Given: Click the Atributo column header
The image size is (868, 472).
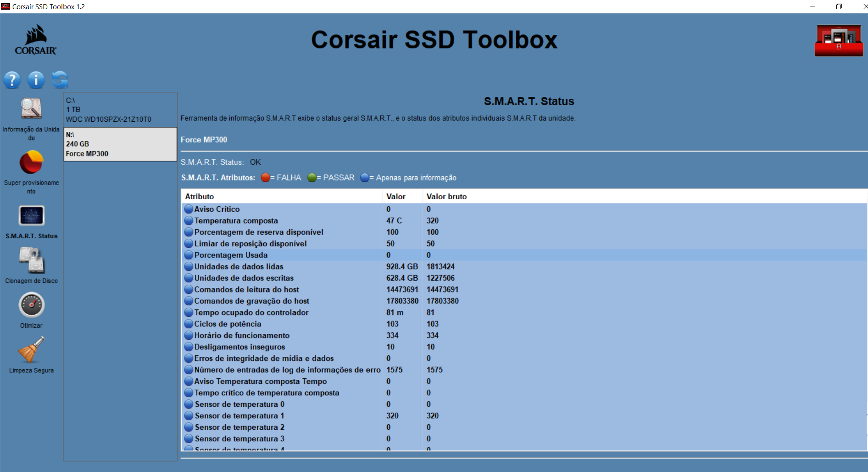Looking at the screenshot, I should (282, 197).
